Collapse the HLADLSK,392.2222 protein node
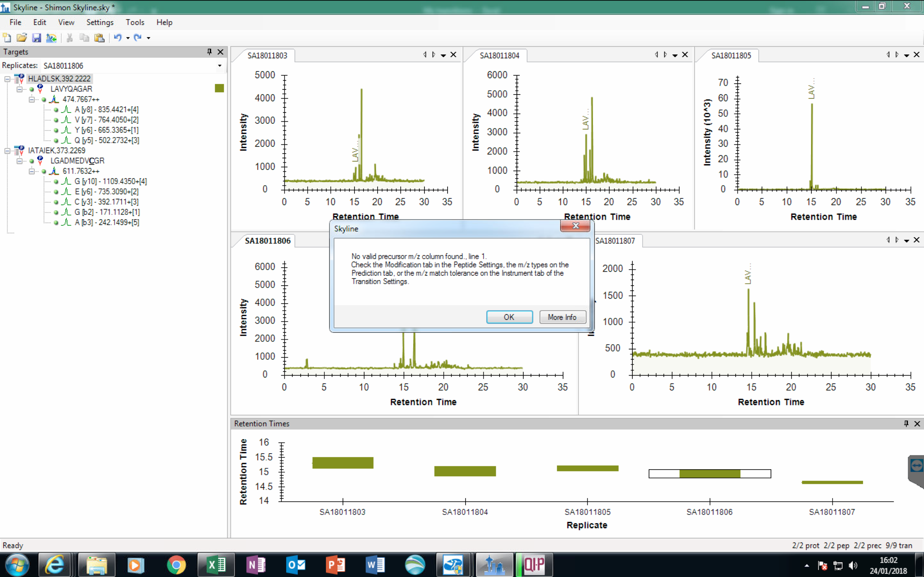Image resolution: width=924 pixels, height=577 pixels. pos(7,79)
